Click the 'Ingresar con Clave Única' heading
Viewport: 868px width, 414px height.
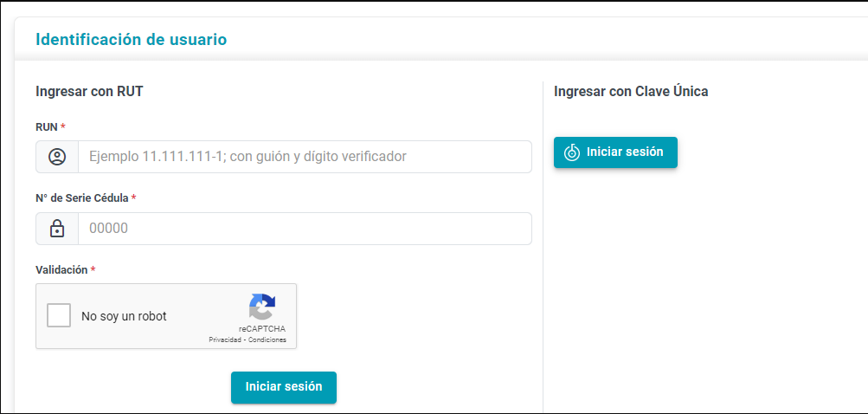631,92
